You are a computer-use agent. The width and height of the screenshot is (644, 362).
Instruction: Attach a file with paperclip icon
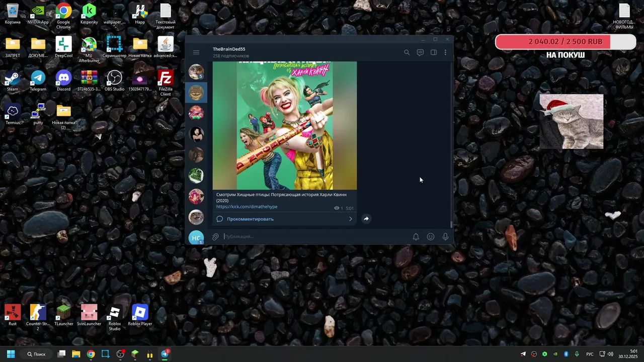(x=215, y=236)
